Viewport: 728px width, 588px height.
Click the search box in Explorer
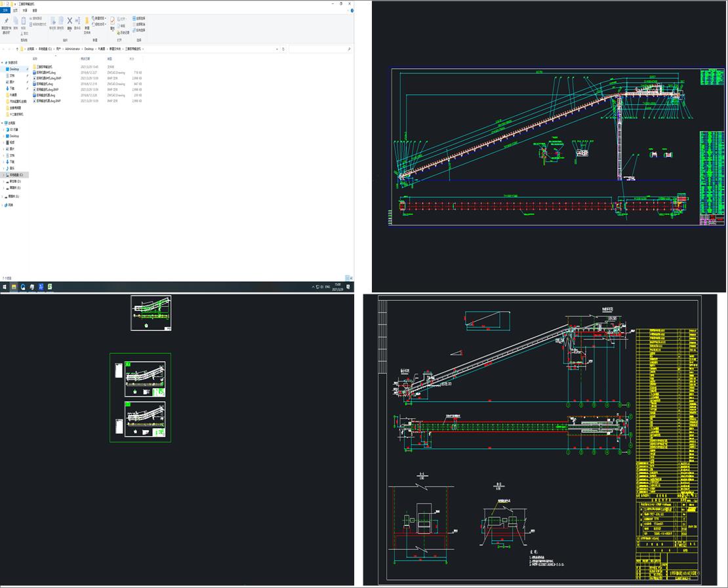pyautogui.click(x=320, y=49)
